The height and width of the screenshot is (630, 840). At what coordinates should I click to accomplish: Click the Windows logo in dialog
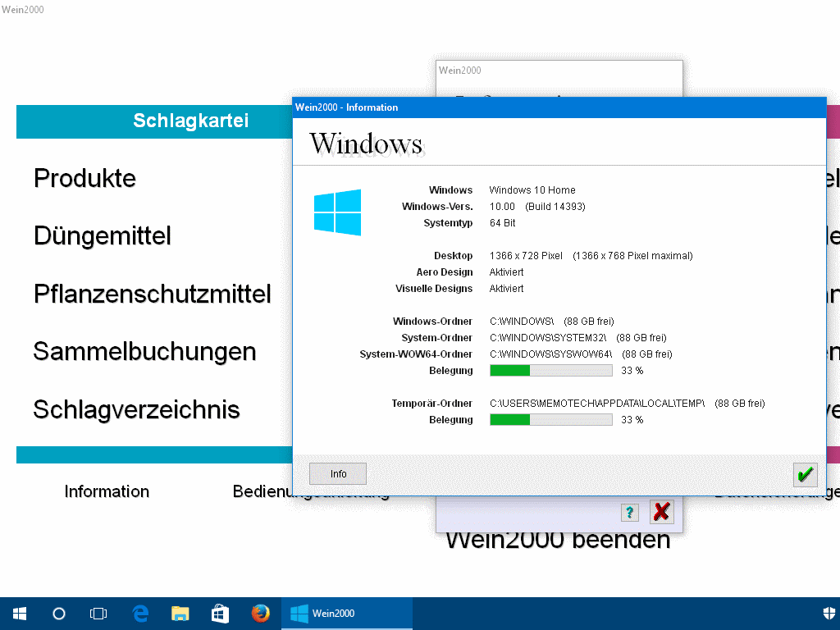pyautogui.click(x=337, y=212)
